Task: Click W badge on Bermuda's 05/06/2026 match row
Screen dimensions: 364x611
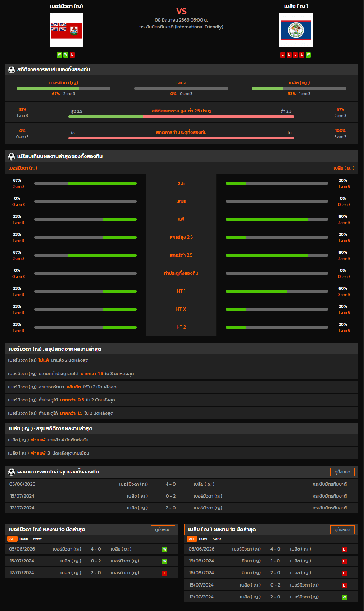Action: [165, 549]
